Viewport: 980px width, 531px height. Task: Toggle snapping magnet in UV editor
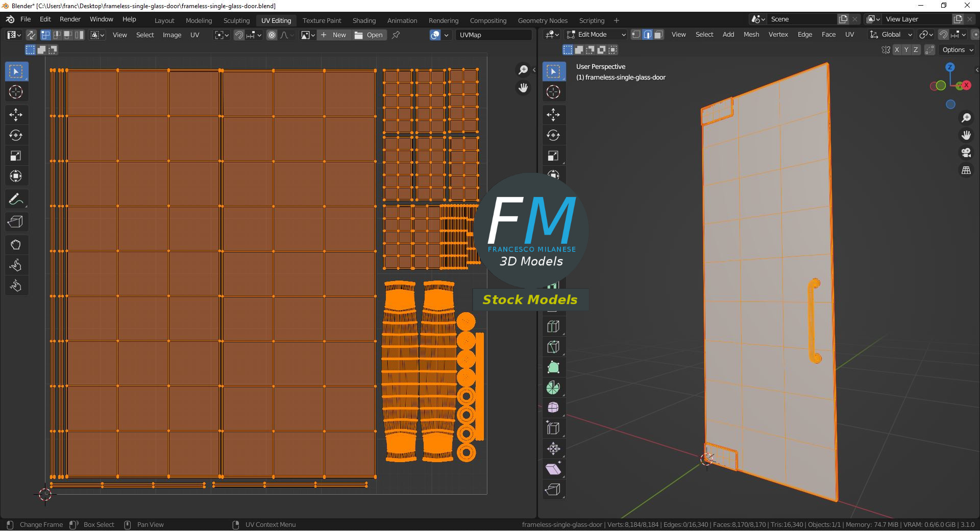point(239,35)
